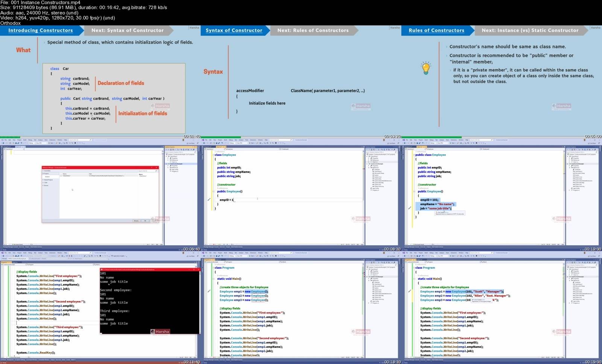Image resolution: width=602 pixels, height=364 pixels.
Task: Click the 'this.carModel = carModel;' line
Action: click(x=88, y=113)
